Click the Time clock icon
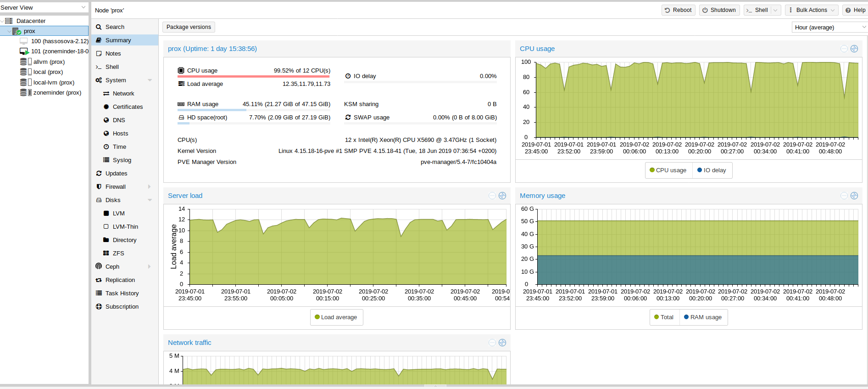This screenshot has height=389, width=868. click(106, 147)
